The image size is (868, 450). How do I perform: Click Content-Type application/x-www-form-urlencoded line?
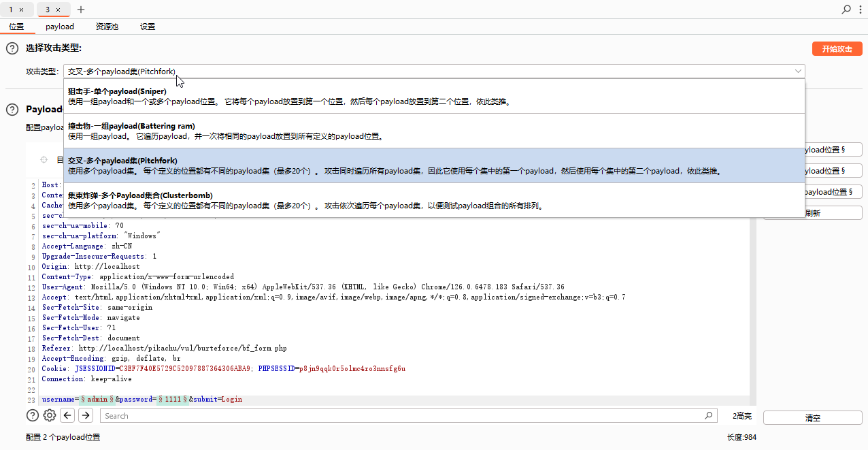(x=137, y=276)
